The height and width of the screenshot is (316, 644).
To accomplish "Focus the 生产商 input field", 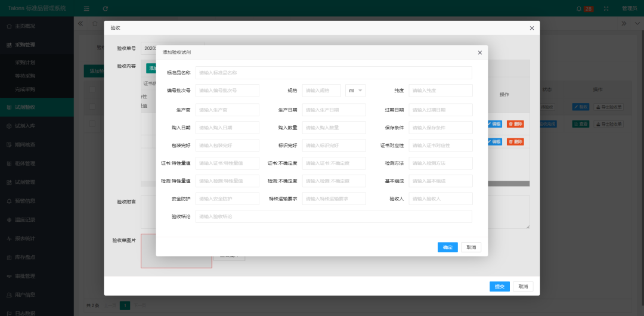I will (227, 110).
